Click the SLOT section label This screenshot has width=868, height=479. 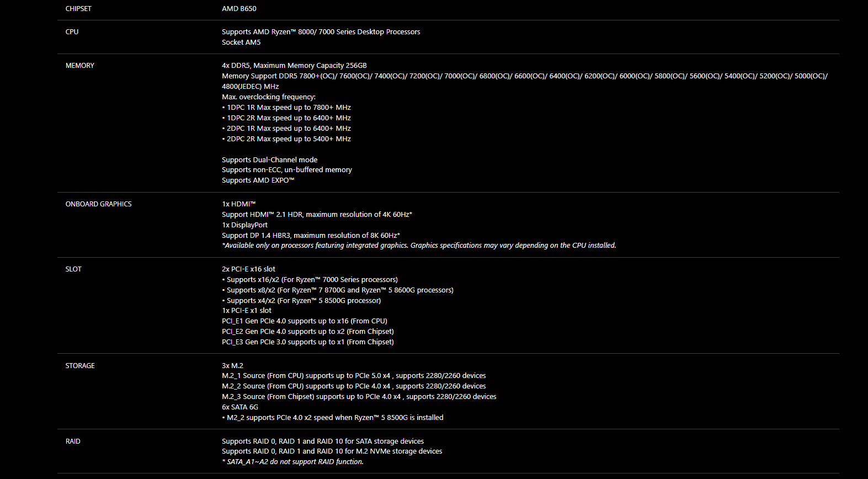pyautogui.click(x=73, y=269)
